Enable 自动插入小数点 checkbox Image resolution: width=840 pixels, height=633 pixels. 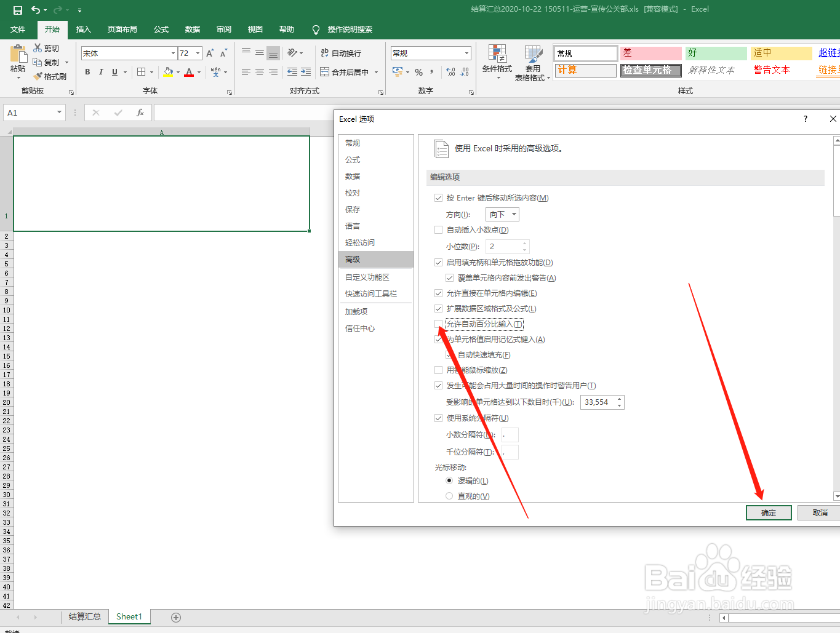(x=439, y=230)
